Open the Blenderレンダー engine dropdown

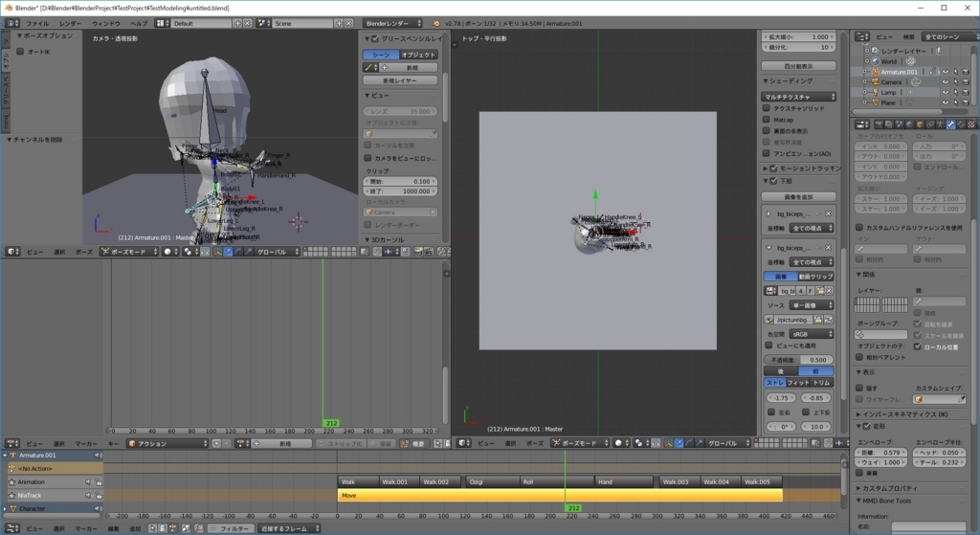[x=392, y=23]
